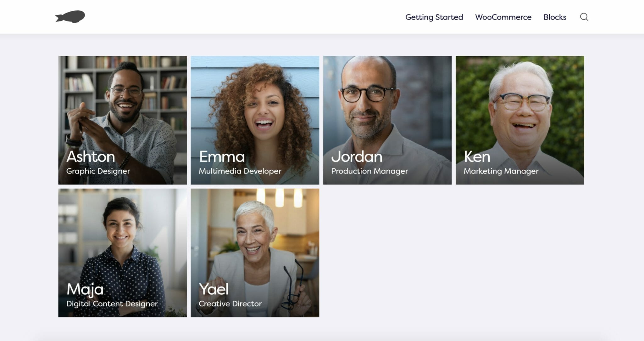Select the 'Graphic Designer' job title
The image size is (644, 341).
coord(98,171)
